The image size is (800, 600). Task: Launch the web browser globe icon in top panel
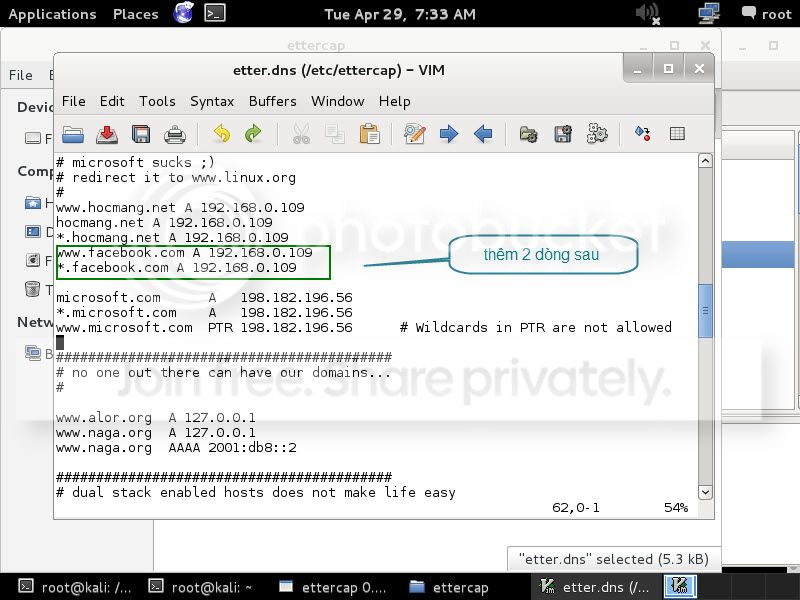point(184,13)
